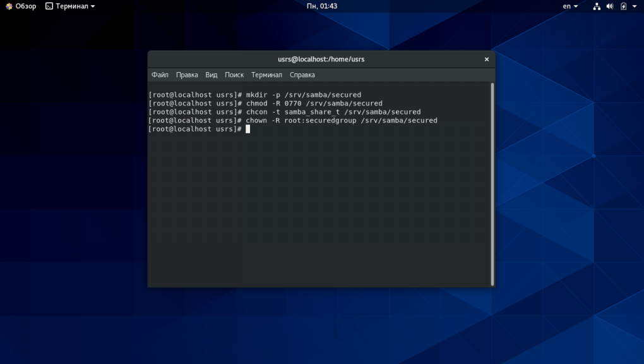
Task: Open the Файл menu
Action: coord(160,75)
